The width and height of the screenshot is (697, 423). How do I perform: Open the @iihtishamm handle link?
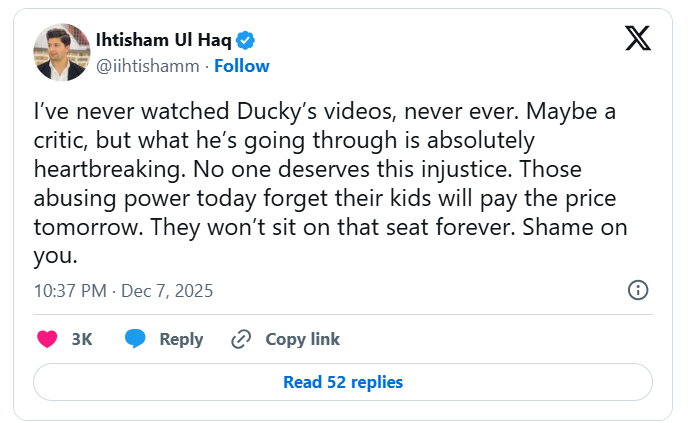pyautogui.click(x=147, y=66)
